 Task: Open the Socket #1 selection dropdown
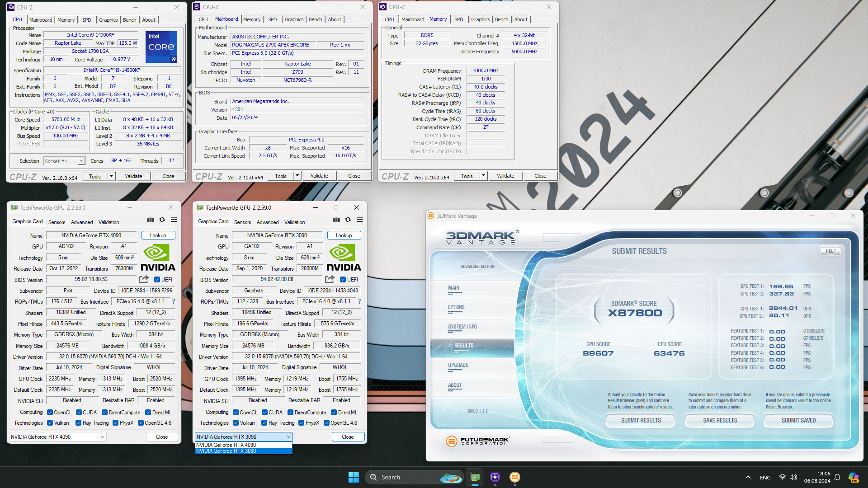(x=64, y=161)
